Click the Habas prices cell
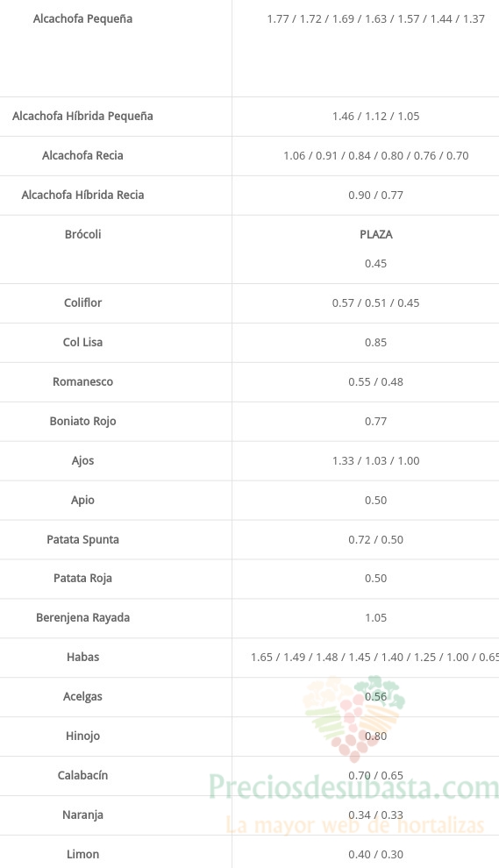 click(x=375, y=658)
